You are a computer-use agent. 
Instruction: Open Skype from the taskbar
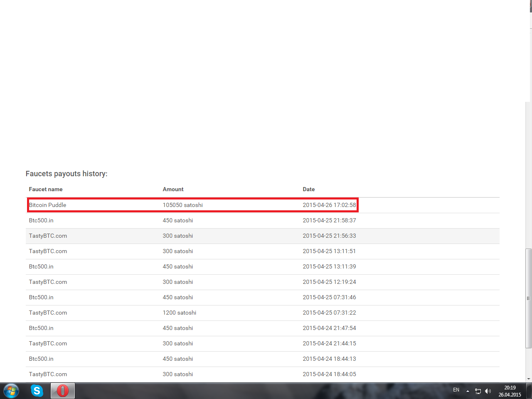[x=37, y=391]
